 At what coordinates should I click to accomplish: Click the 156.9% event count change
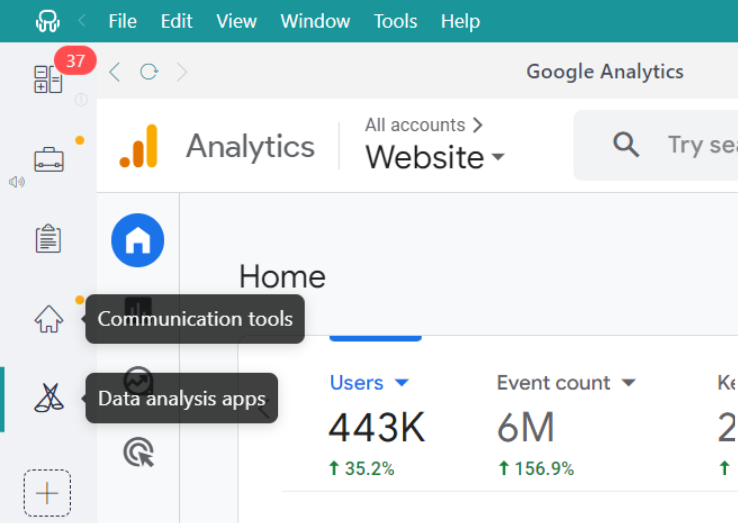[x=536, y=468]
